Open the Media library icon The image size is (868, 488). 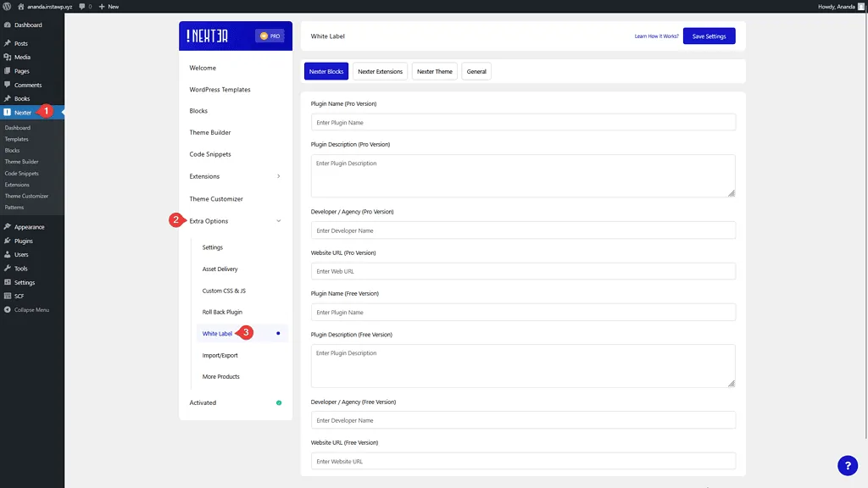pyautogui.click(x=8, y=57)
